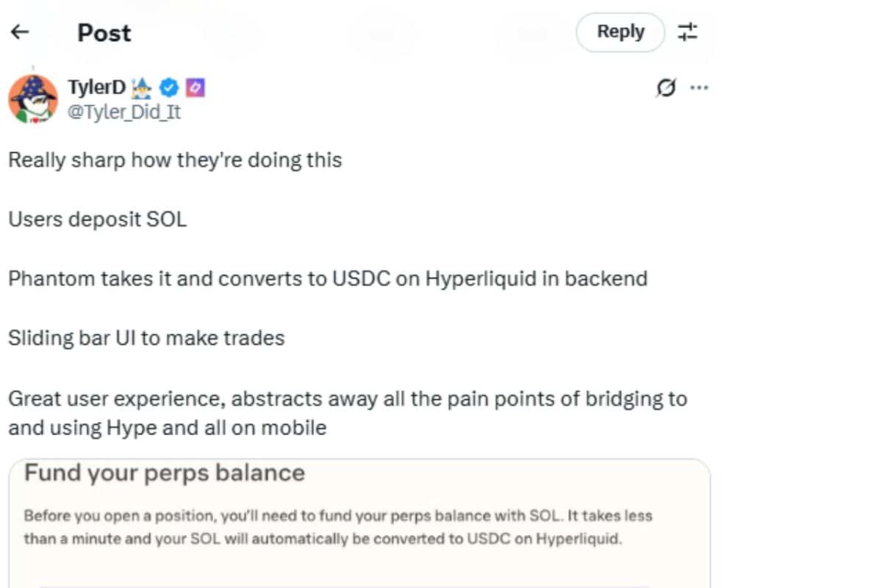Open the TylerD display name link
The image size is (882, 588).
[x=97, y=88]
